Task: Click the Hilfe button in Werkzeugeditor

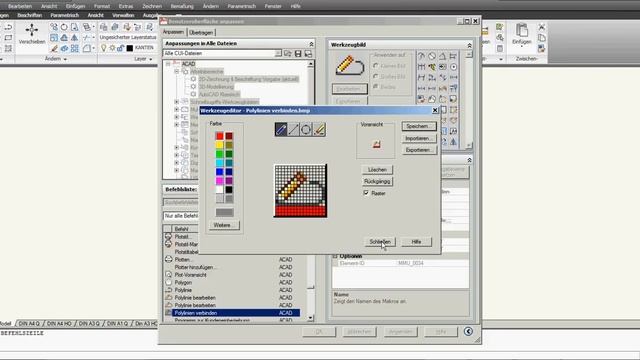Action: point(416,242)
